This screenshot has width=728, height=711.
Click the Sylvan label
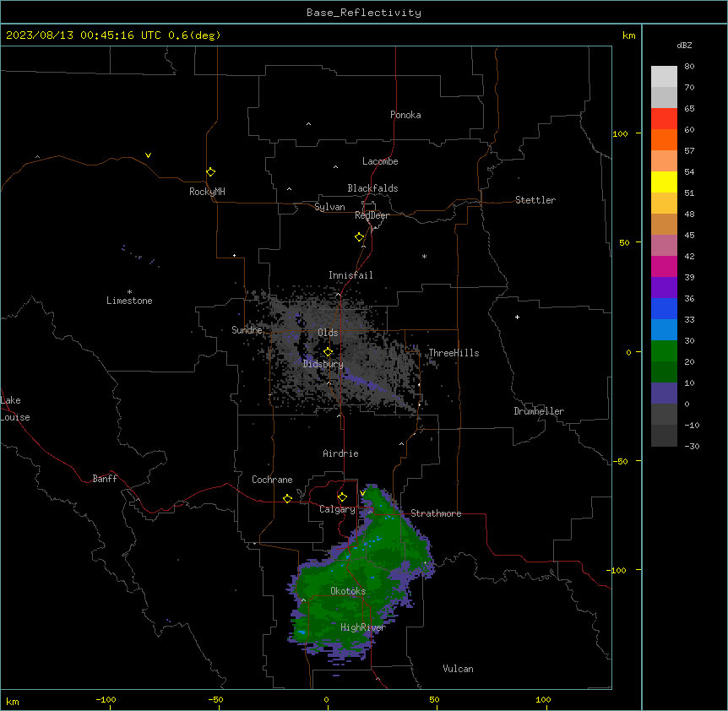(x=329, y=207)
